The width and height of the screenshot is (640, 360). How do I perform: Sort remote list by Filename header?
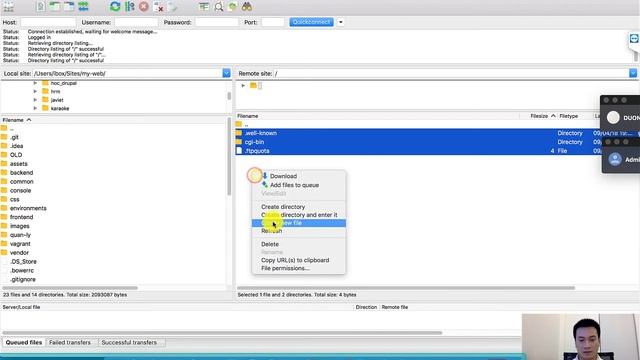tap(248, 116)
